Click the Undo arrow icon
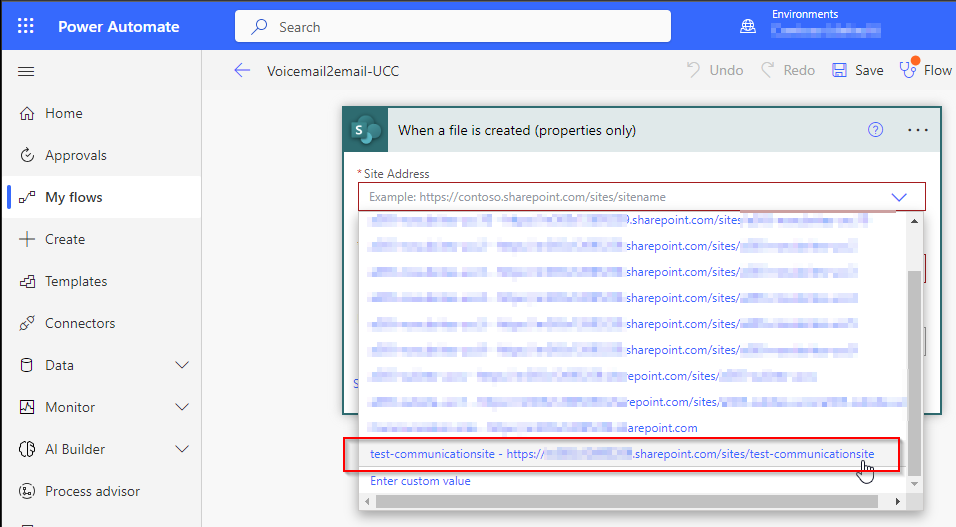The width and height of the screenshot is (956, 527). pyautogui.click(x=693, y=70)
